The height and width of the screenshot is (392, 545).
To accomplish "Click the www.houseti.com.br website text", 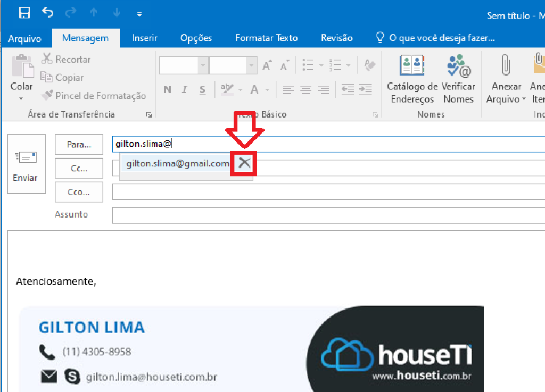I will (x=422, y=376).
